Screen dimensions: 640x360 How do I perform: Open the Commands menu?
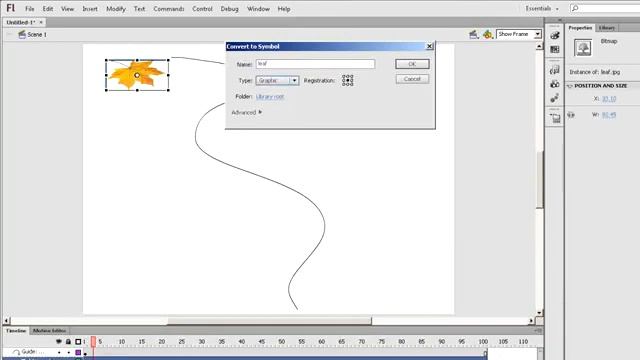[x=169, y=9]
